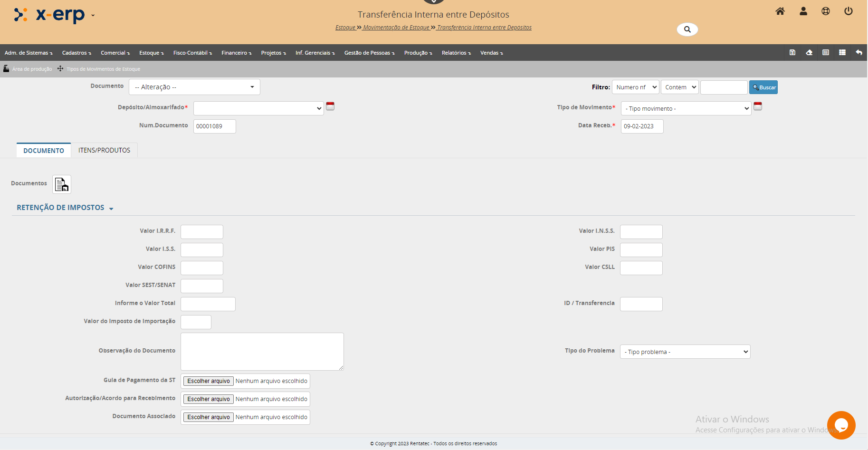Open the Tipo de Movimento dropdown
868x450 pixels.
point(686,109)
